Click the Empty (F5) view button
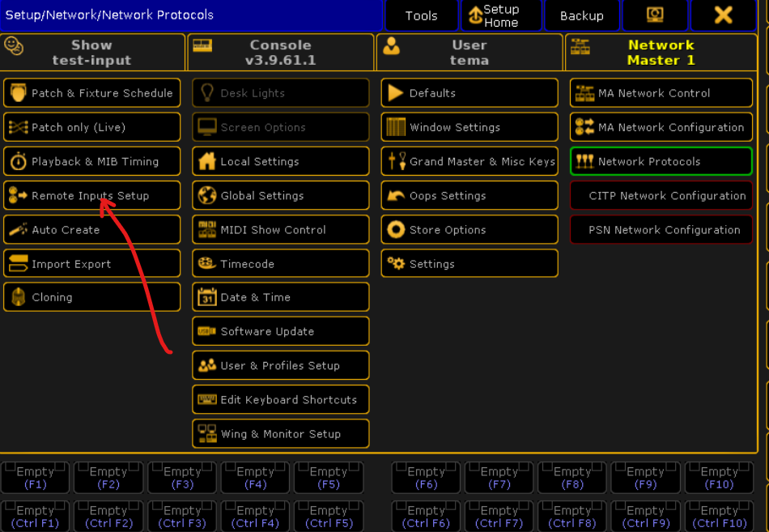This screenshot has height=532, width=769. pos(329,478)
